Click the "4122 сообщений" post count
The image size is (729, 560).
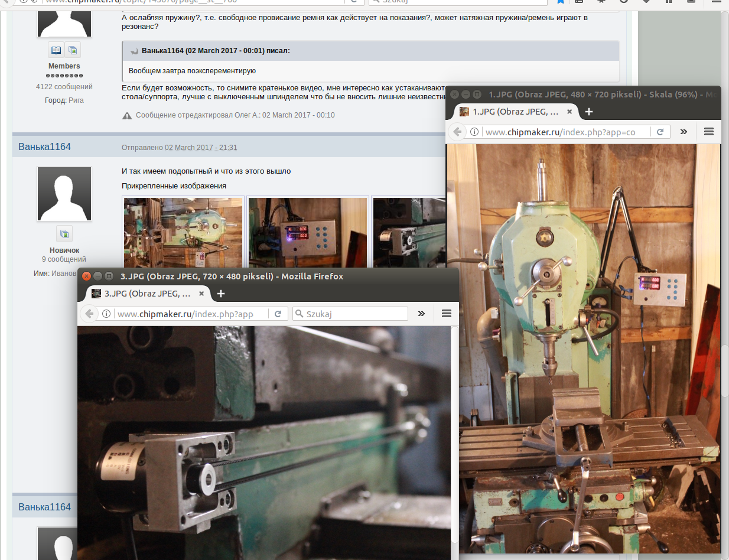click(x=64, y=87)
